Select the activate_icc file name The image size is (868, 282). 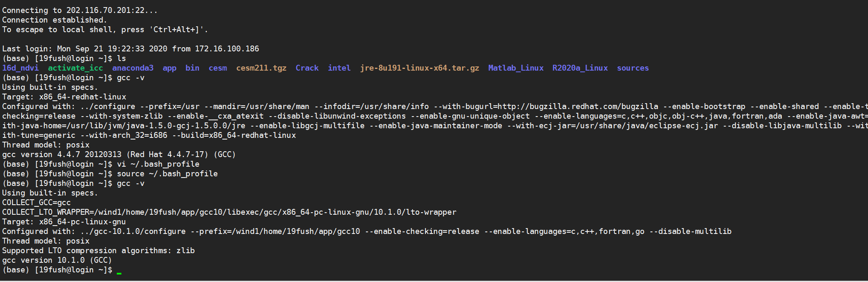(x=75, y=68)
